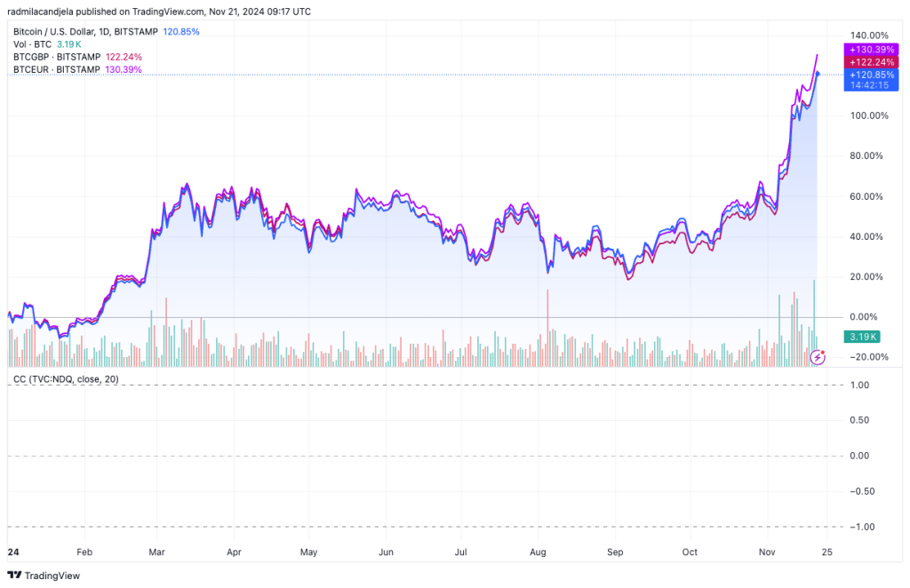Screen dimensions: 910x588
Task: Click the 14:42:15 countdown timer label
Action: (872, 85)
